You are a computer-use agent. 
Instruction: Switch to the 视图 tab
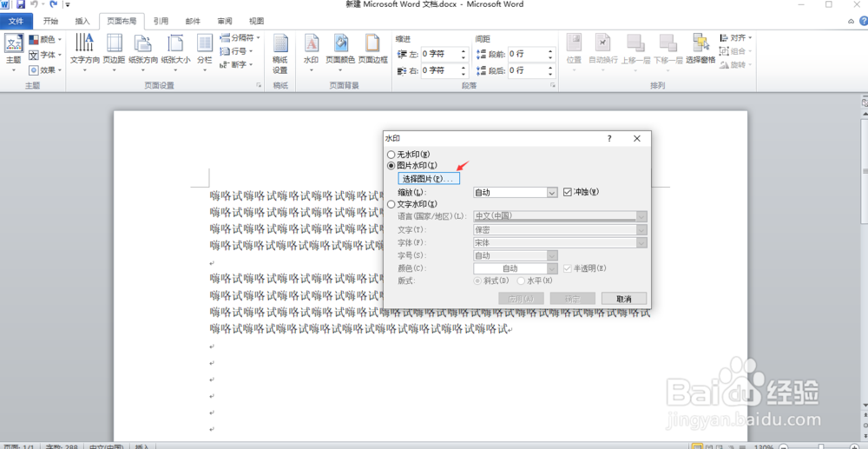pos(256,22)
